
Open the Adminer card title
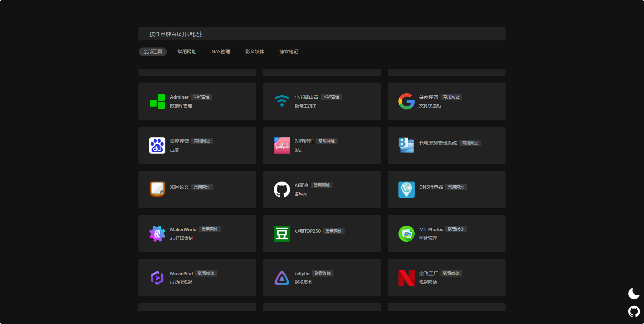(x=179, y=97)
